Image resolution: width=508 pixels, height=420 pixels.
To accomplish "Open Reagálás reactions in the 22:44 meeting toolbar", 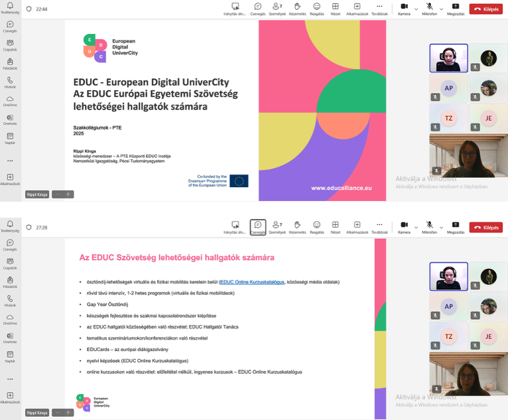I will coord(317,9).
